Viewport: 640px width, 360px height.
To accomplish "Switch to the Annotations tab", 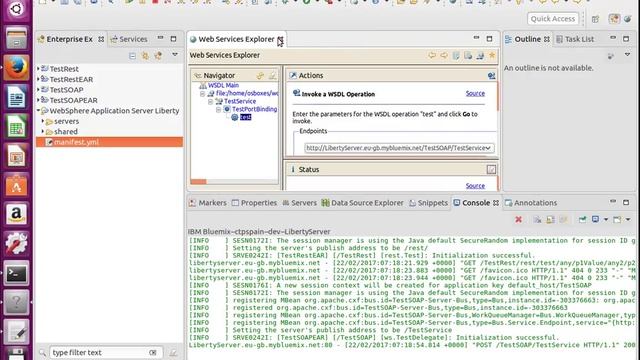I will 531,203.
